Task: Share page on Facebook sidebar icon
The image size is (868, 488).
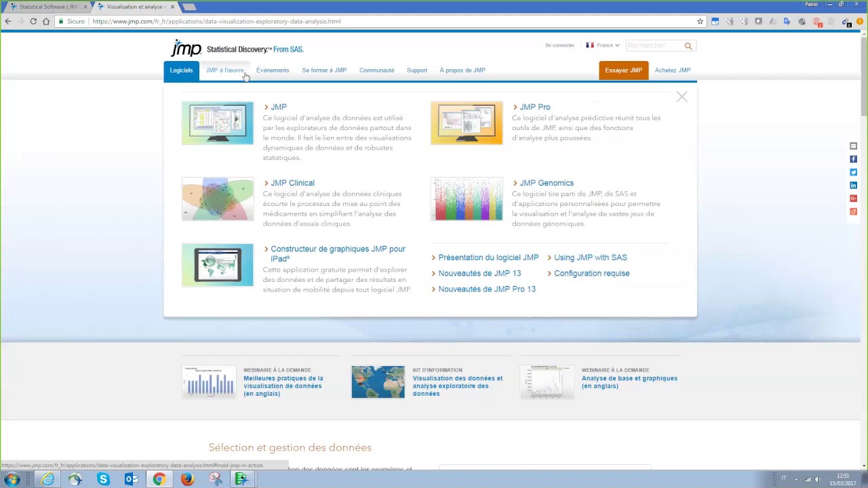Action: (x=853, y=159)
